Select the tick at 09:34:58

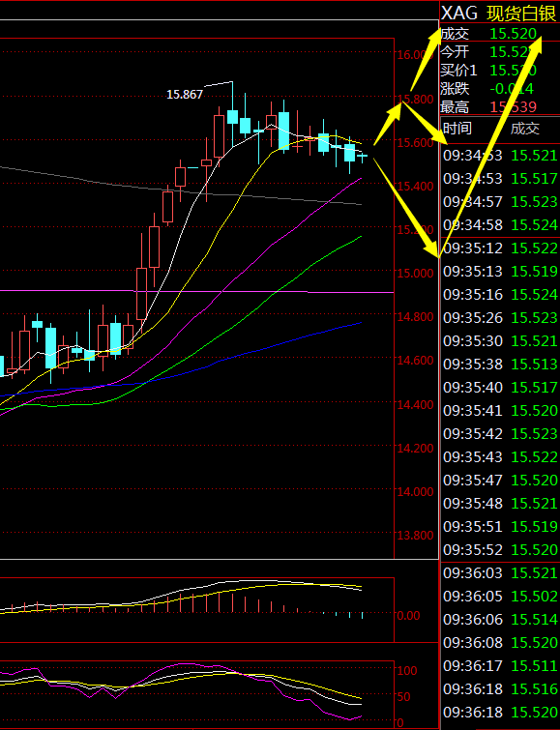click(500, 225)
